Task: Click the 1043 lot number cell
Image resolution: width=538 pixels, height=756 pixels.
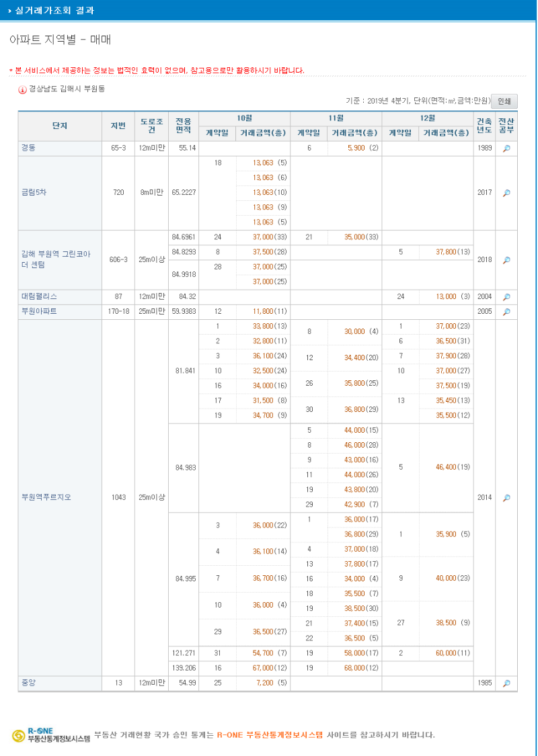Action: click(118, 497)
